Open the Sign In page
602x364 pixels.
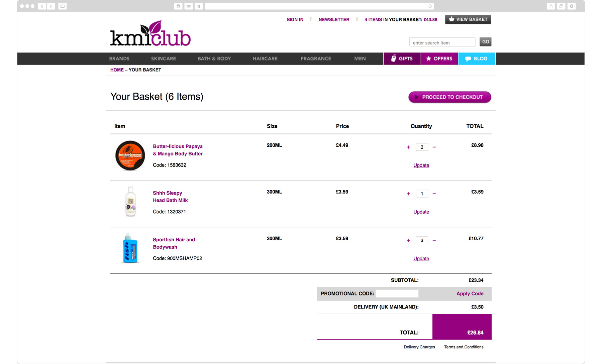tap(295, 19)
